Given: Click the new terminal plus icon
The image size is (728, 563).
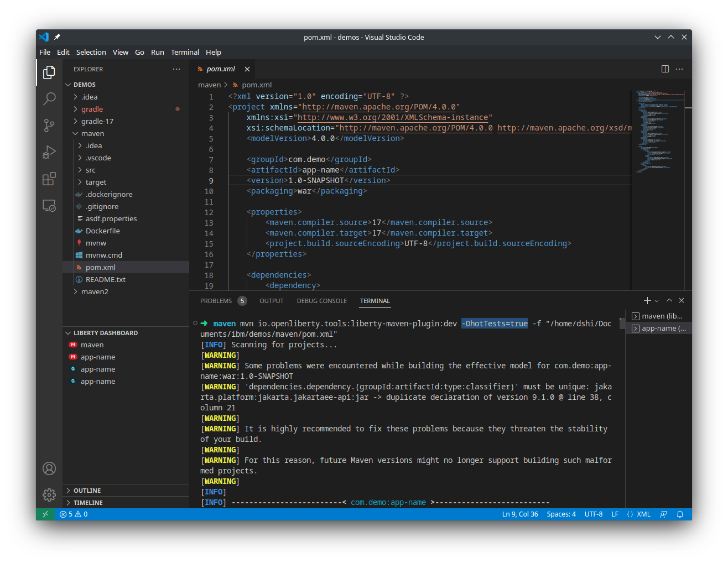Looking at the screenshot, I should (x=647, y=300).
